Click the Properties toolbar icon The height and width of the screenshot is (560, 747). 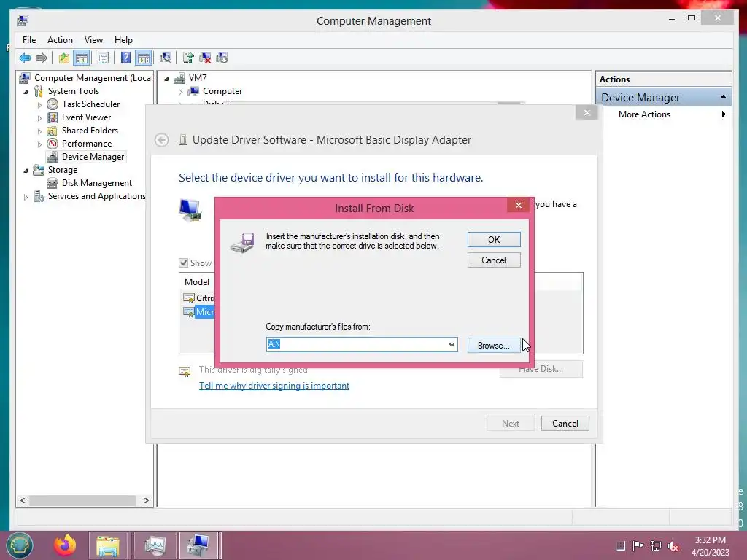click(103, 58)
